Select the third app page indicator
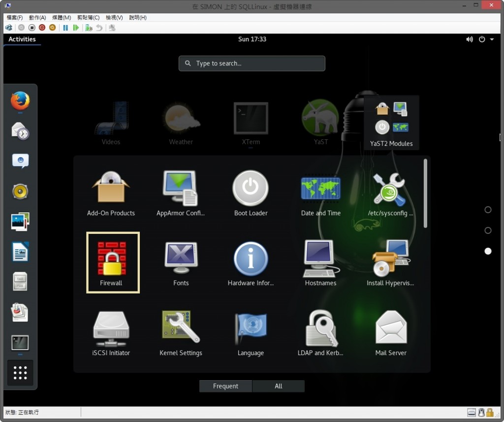The height and width of the screenshot is (422, 504). 488,251
